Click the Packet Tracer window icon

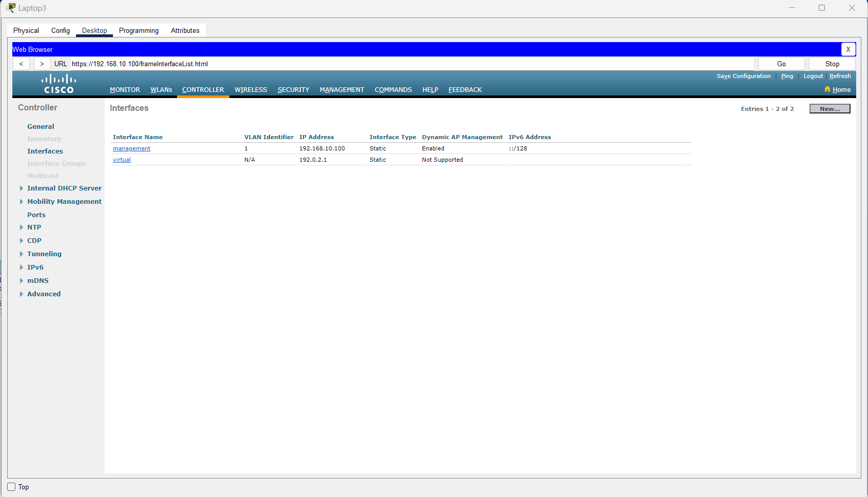point(11,8)
